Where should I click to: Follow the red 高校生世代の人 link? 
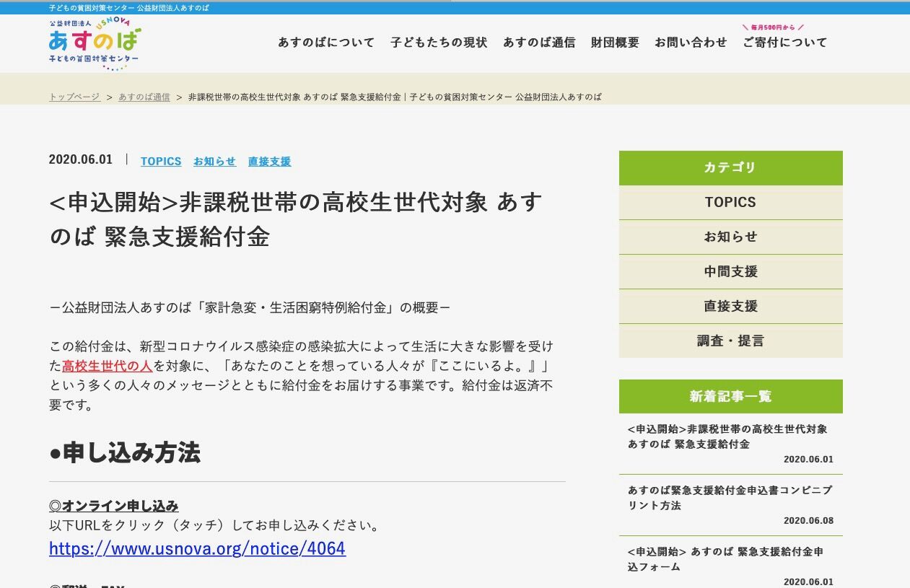(x=107, y=366)
